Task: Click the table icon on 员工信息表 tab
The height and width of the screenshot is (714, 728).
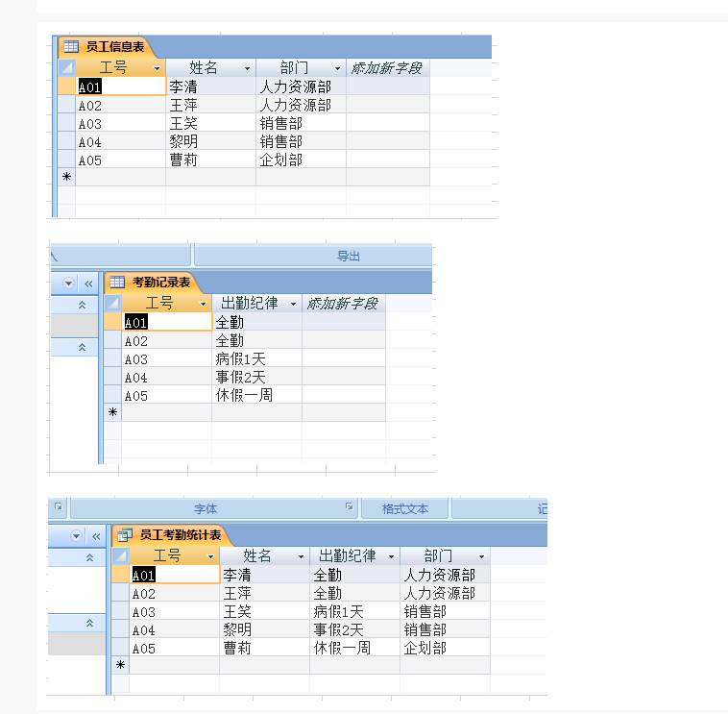Action: click(x=71, y=46)
